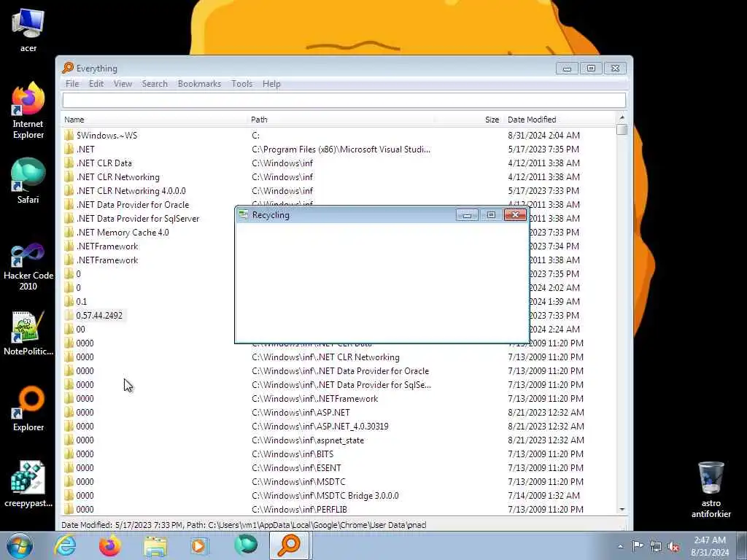
Task: Open the Bookmarks menu in Everything
Action: tap(199, 84)
